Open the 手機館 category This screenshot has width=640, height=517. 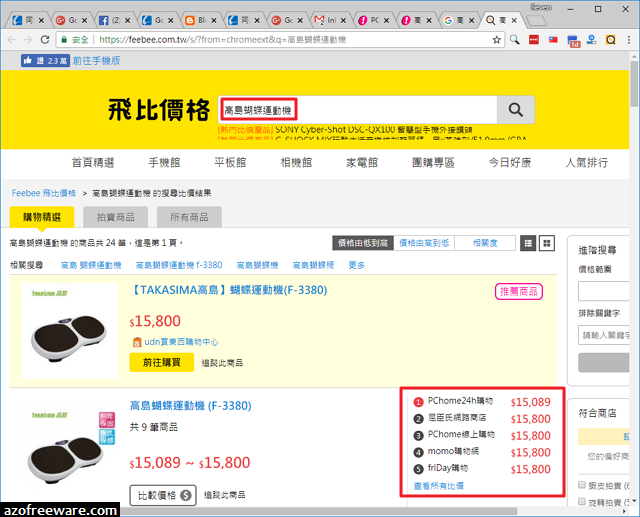pos(164,163)
